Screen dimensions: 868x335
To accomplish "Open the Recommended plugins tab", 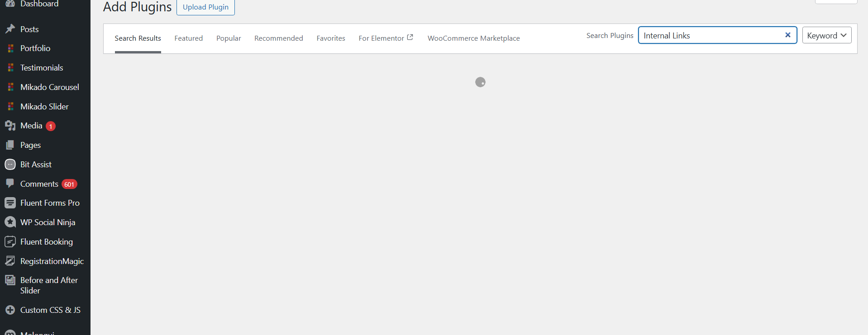I will coord(278,38).
